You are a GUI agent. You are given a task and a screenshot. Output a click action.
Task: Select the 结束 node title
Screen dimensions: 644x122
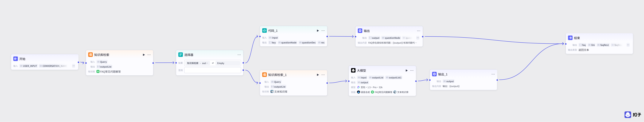[577, 38]
